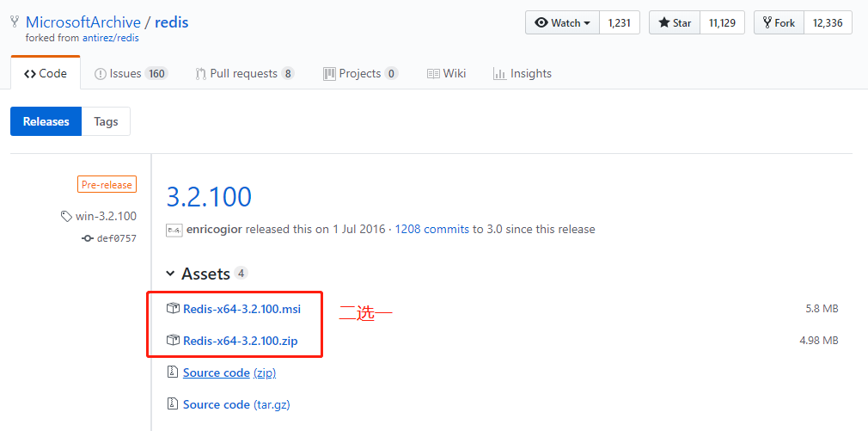Collapse the Assets section chevron
The image size is (868, 431).
[x=170, y=274]
